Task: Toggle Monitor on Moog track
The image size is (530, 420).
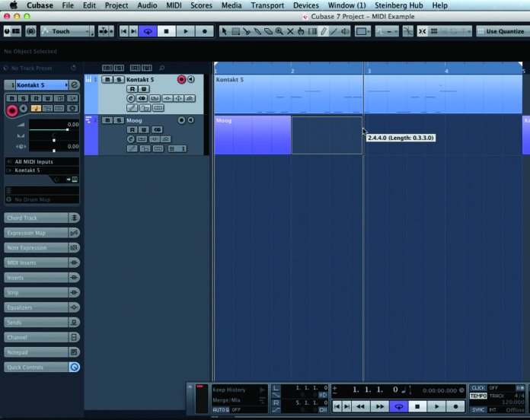Action: (191, 120)
